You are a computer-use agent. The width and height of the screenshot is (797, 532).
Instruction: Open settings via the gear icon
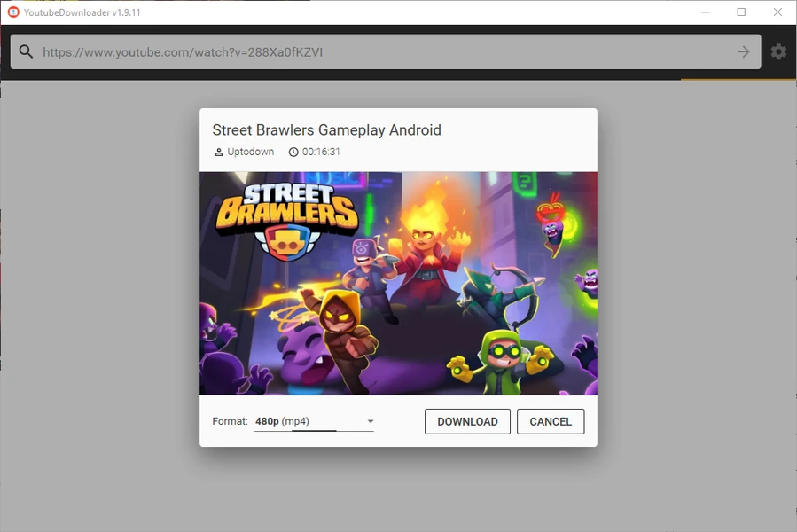[x=778, y=51]
